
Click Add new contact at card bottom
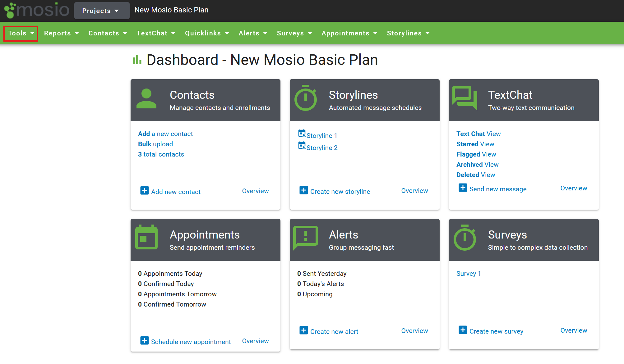pyautogui.click(x=176, y=192)
